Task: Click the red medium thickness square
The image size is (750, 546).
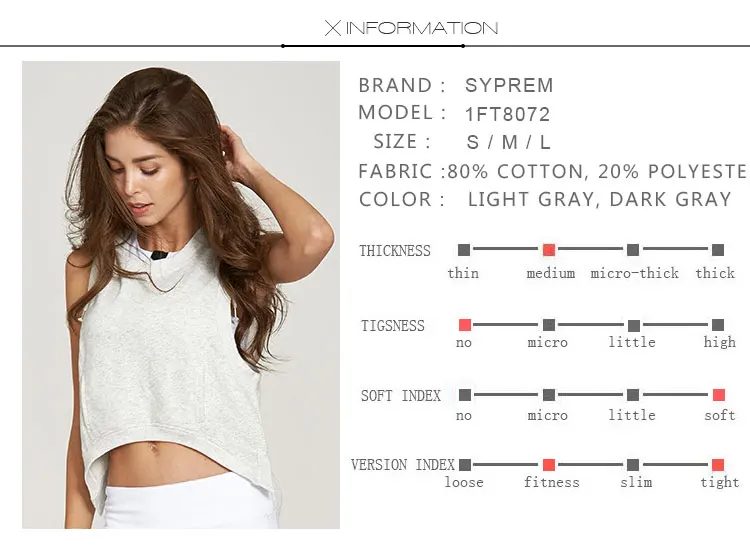Action: tap(549, 250)
